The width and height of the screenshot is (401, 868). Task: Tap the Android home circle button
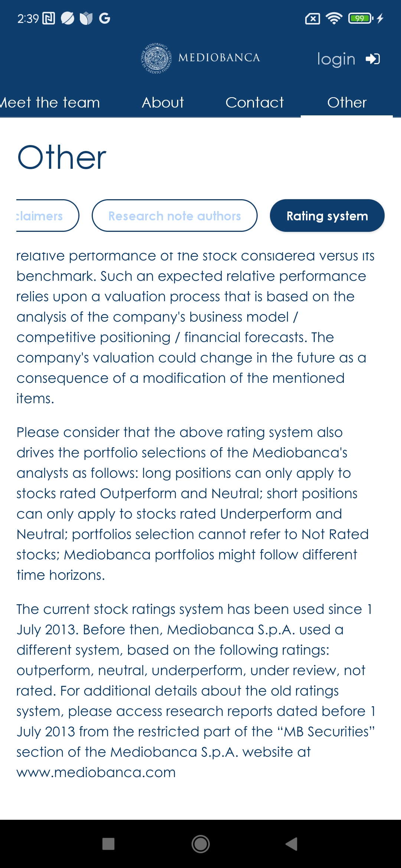coord(200,844)
